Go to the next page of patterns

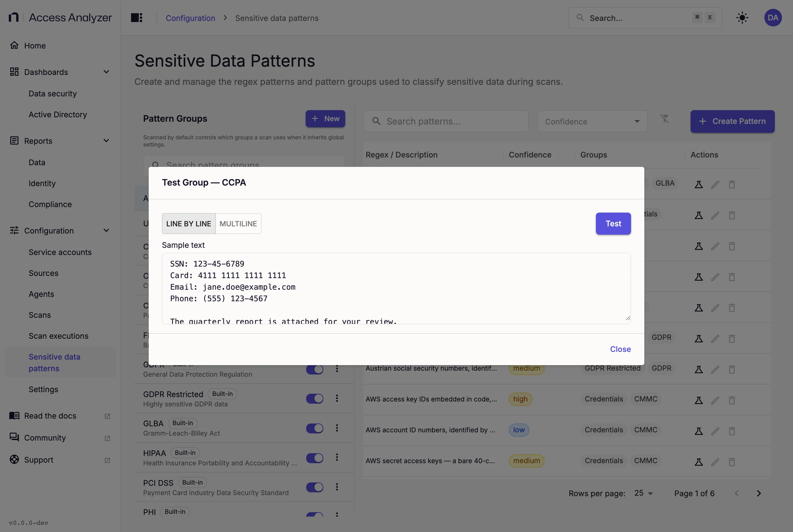tap(759, 493)
